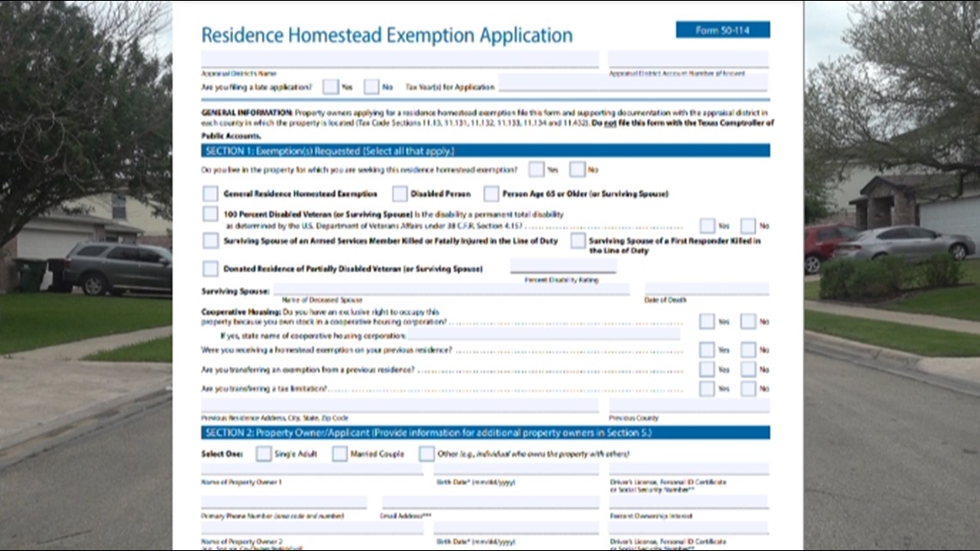Click the SECTION 1 Exemption(s) Requested header

click(x=486, y=150)
